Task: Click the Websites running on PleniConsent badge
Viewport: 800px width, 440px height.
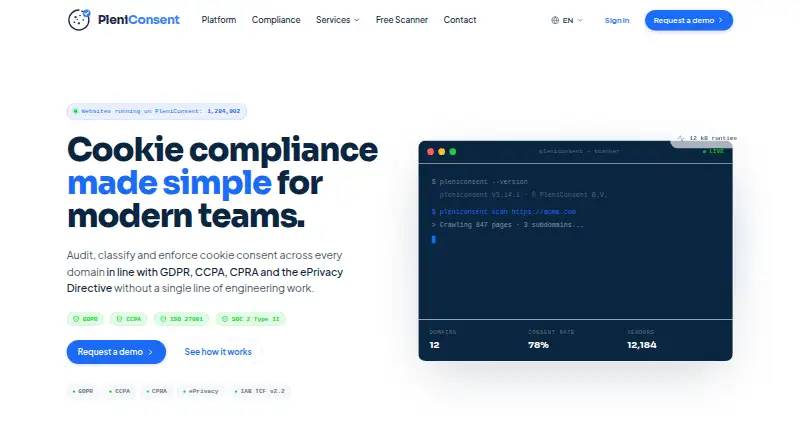Action: click(157, 111)
